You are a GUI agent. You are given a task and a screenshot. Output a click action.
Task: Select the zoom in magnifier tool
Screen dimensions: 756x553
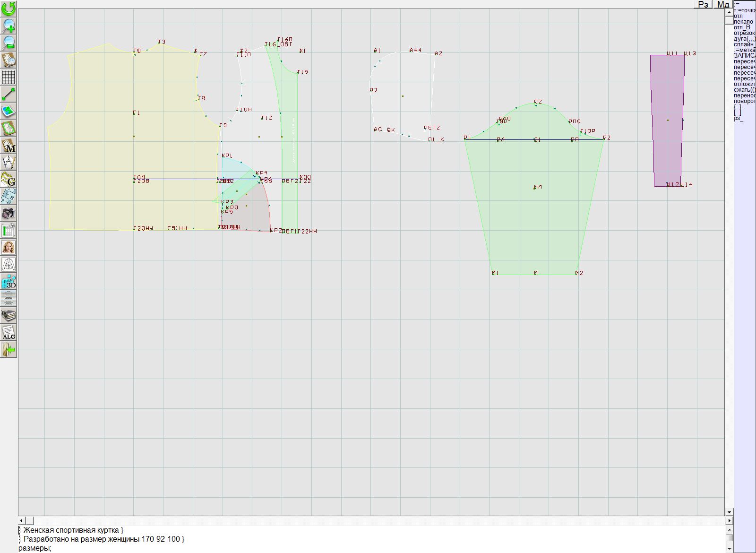(x=9, y=26)
